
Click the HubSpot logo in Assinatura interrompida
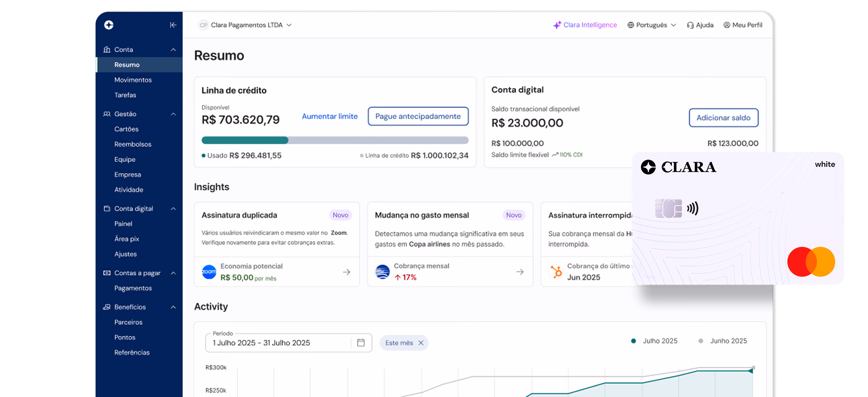(x=556, y=272)
